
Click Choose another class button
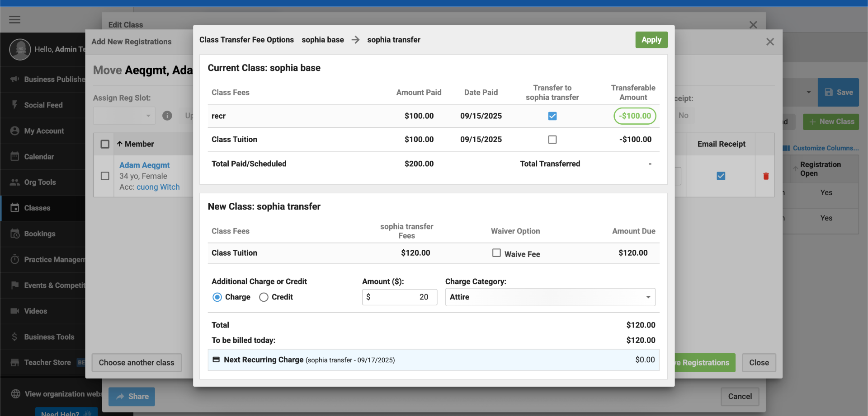[x=137, y=363]
